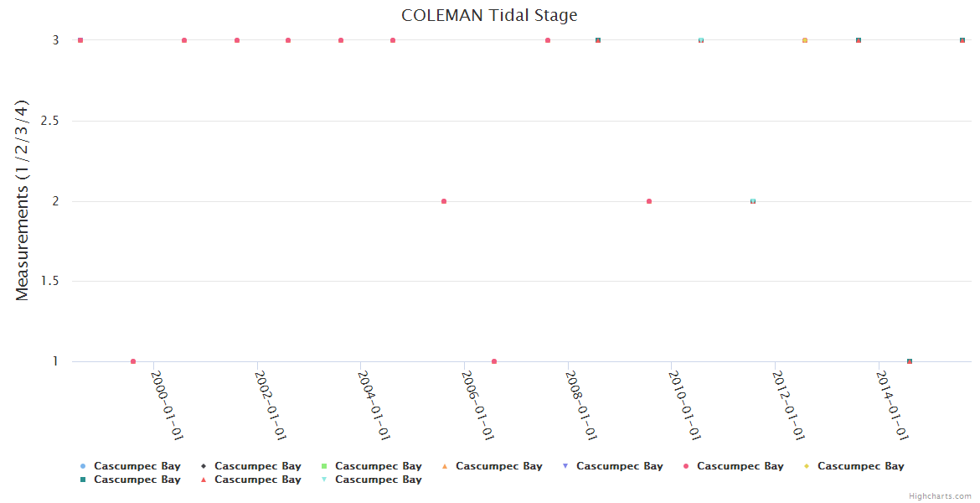980x503 pixels.
Task: Click the yellow diamond legend marker icon
Action: coord(806,466)
